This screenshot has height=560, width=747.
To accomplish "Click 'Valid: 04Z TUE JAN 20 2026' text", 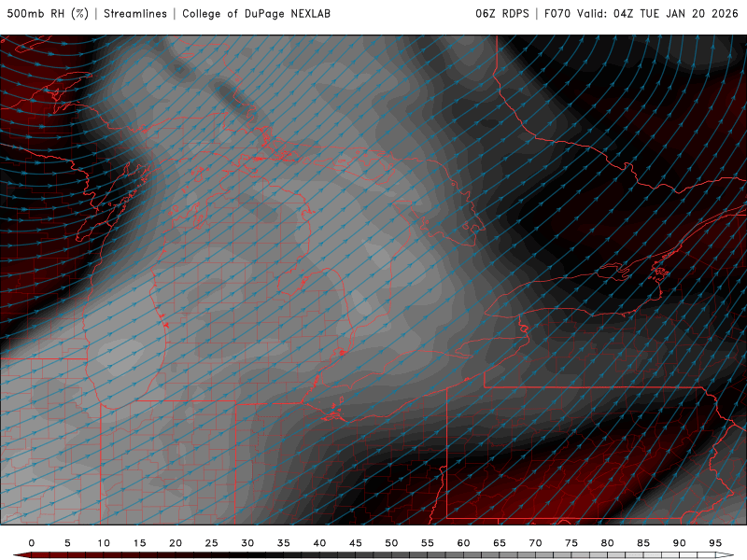I will [657, 14].
